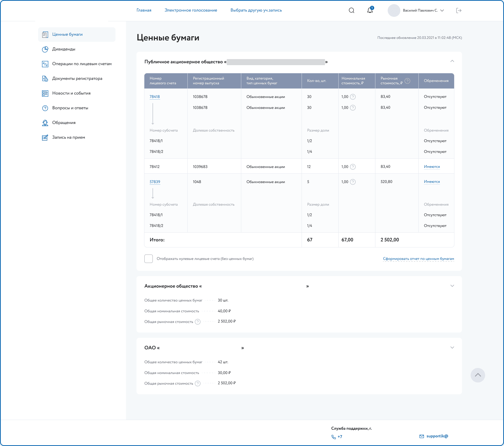Click Сформировать отчет по ценным бумагам

pyautogui.click(x=418, y=259)
